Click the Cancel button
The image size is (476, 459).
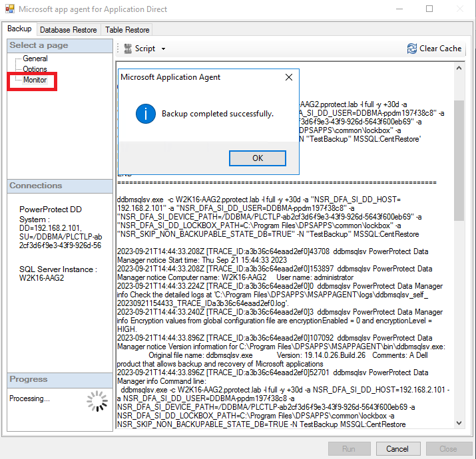[x=398, y=448]
